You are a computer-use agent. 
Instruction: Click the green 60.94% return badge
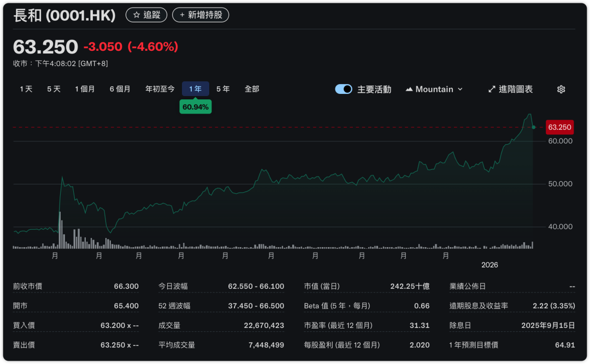(x=196, y=107)
